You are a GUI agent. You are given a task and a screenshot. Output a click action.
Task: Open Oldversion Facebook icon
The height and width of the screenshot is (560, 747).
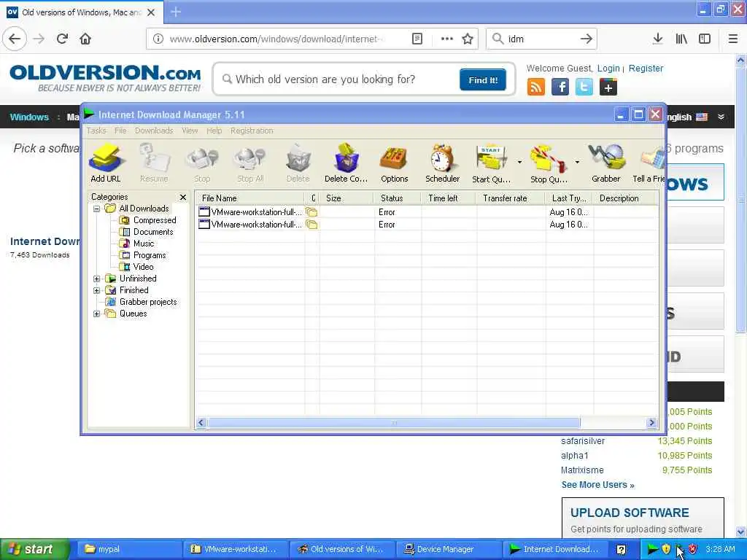pos(560,87)
